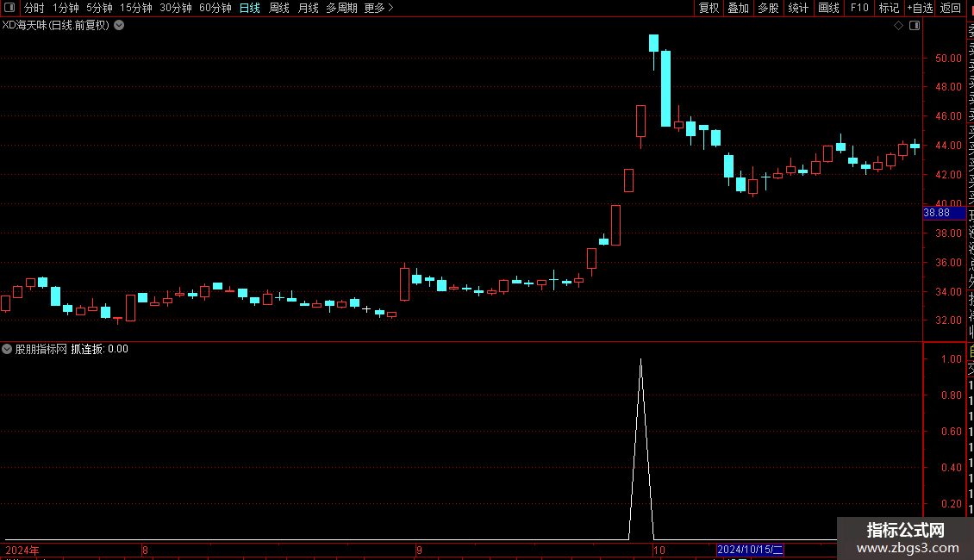The width and height of the screenshot is (974, 560).
Task: Open the 复权 adjustment menu
Action: 709,8
